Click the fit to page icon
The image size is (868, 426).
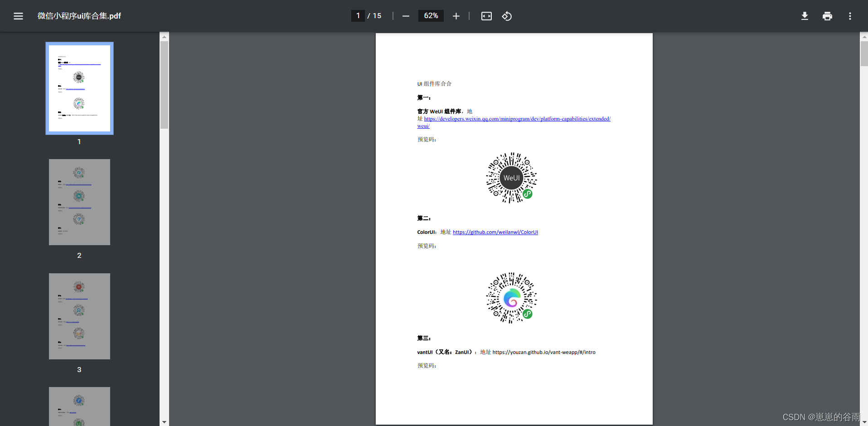pyautogui.click(x=486, y=16)
